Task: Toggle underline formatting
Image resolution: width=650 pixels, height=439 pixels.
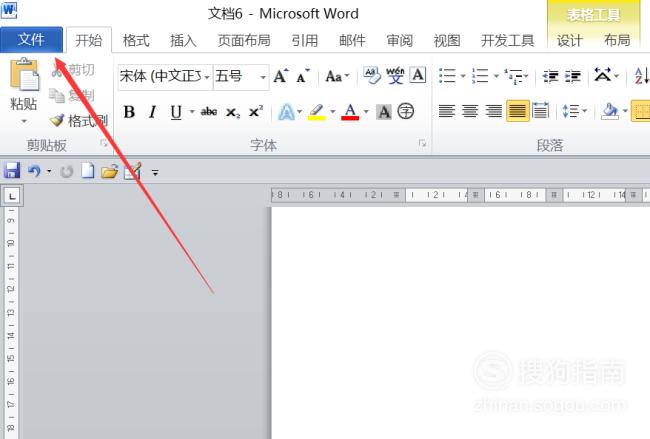Action: [x=176, y=112]
